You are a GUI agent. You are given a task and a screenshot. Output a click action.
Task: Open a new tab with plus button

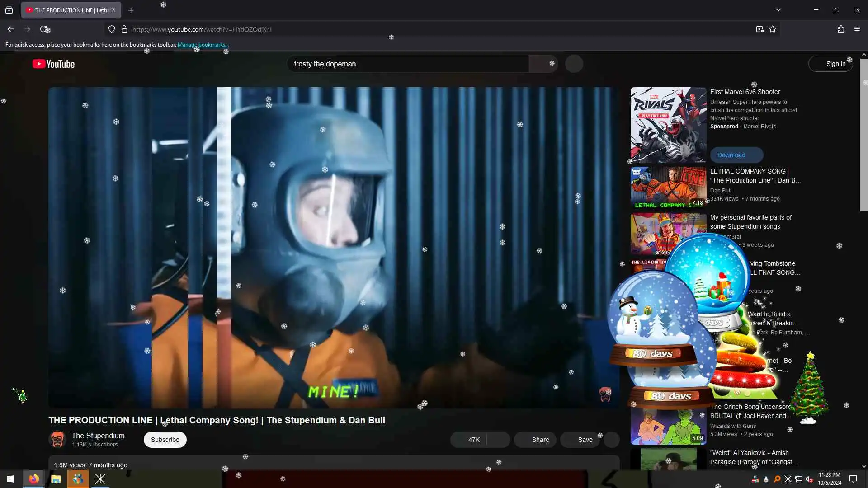[131, 10]
